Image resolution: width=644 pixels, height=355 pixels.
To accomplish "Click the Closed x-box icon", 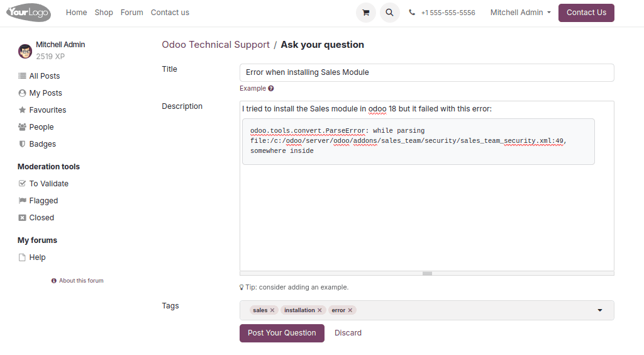I will click(x=22, y=217).
